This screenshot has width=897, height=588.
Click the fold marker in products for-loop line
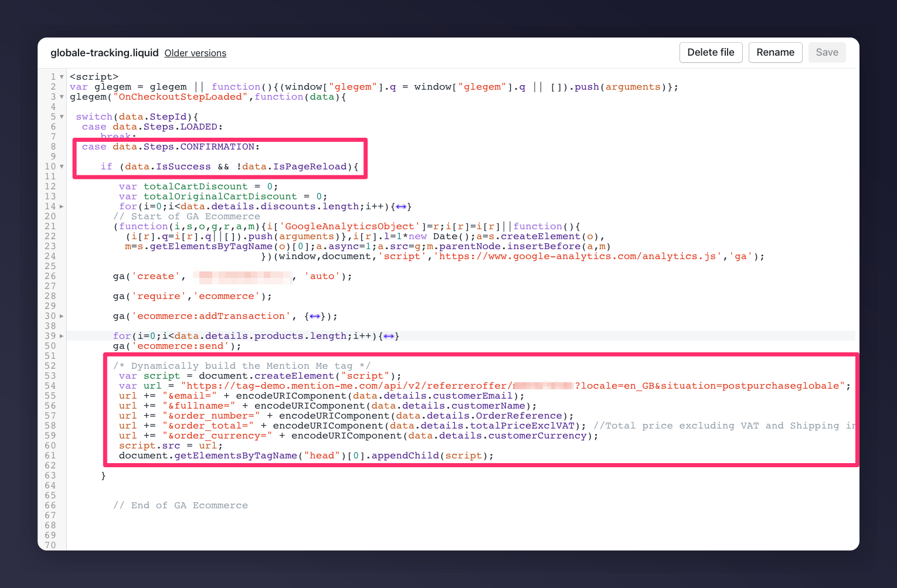(x=389, y=336)
